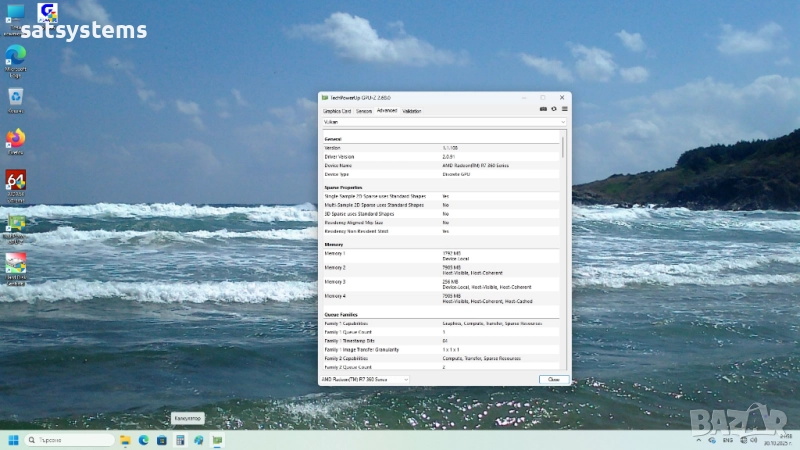This screenshot has width=800, height=450.
Task: Open the GPU-Z hamburger menu icon
Action: pos(564,109)
